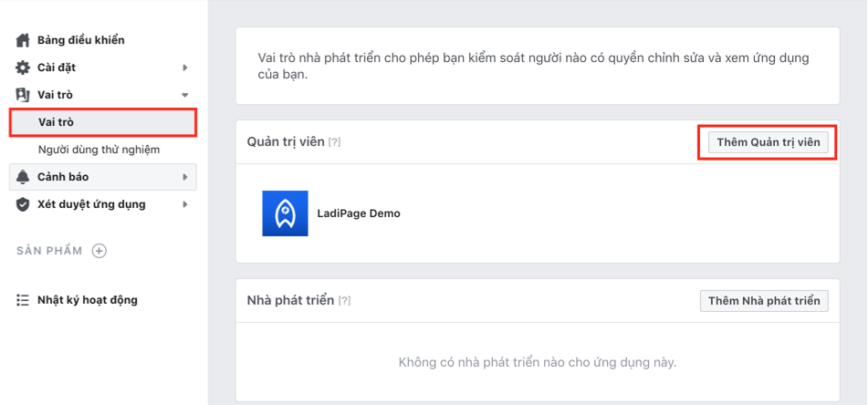Expand the Xét duyệt ứng dụng arrow

pyautogui.click(x=185, y=204)
